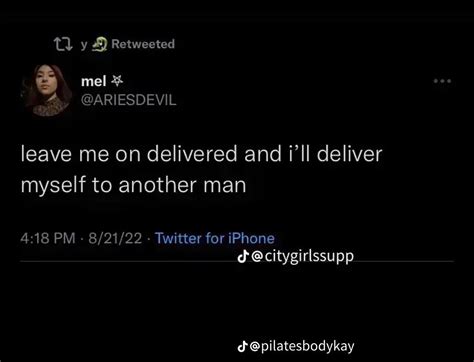Open mel's profile picture
This screenshot has width=474, height=362.
pos(46,90)
